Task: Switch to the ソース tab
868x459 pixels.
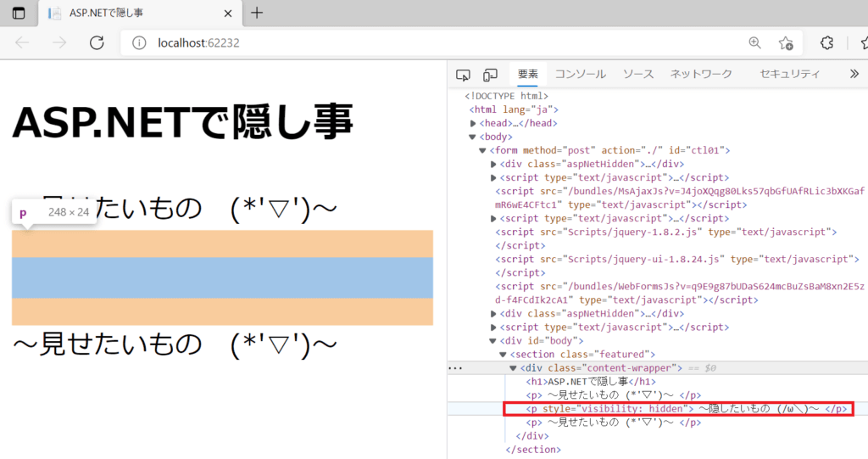Action: coord(637,75)
